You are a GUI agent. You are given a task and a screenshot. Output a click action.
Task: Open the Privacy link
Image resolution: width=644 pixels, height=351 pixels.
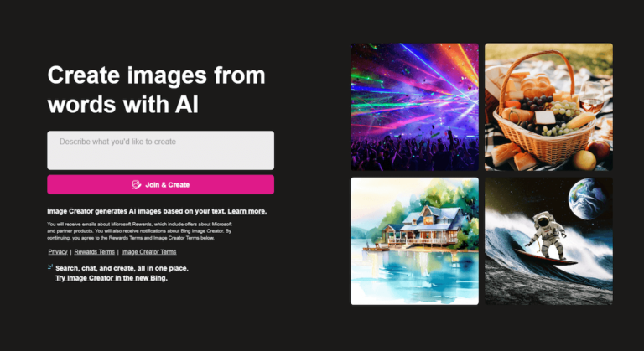coord(58,251)
